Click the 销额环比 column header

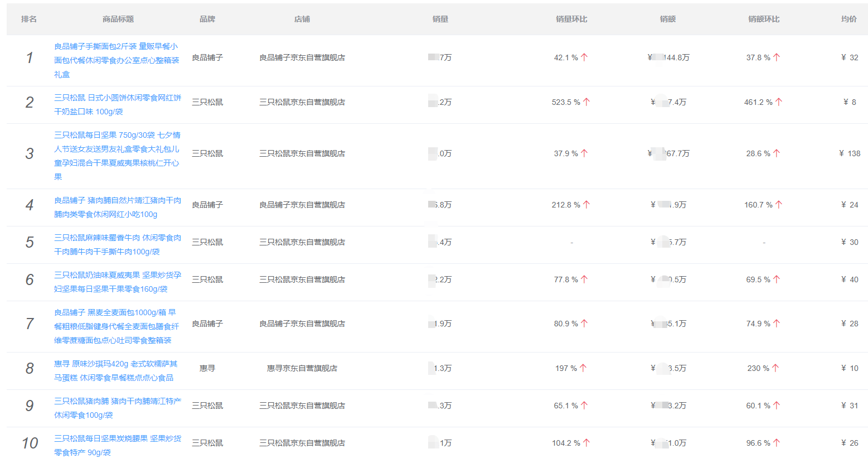click(x=764, y=19)
